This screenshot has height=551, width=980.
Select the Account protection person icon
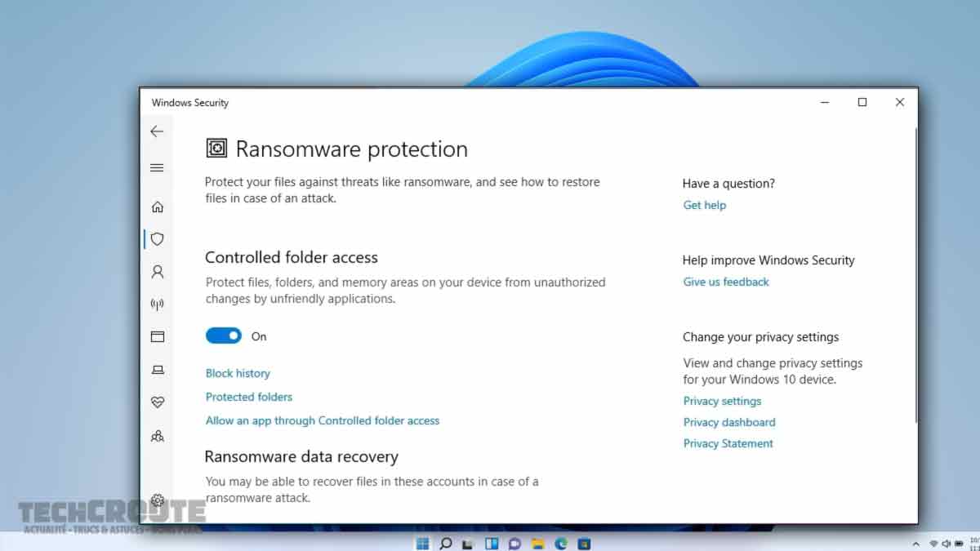point(158,271)
